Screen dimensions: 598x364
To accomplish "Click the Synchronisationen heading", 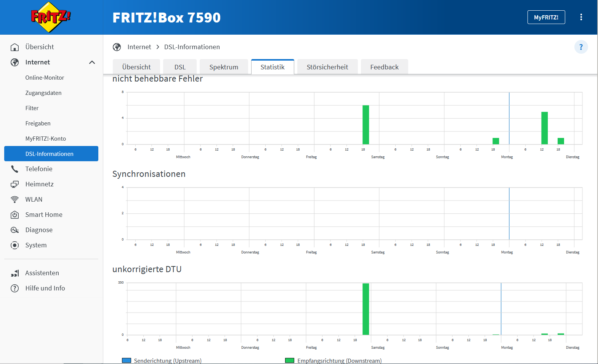I will pos(149,174).
